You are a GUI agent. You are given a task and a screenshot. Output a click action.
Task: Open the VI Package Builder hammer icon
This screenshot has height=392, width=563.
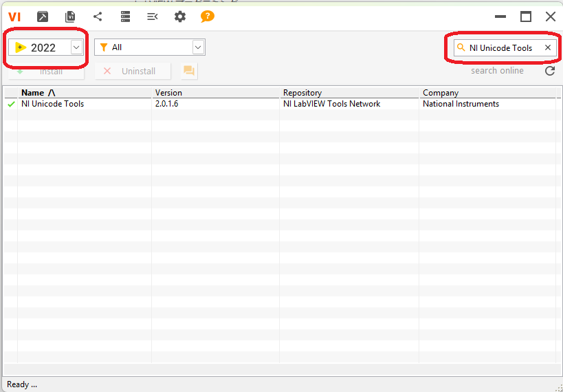43,17
